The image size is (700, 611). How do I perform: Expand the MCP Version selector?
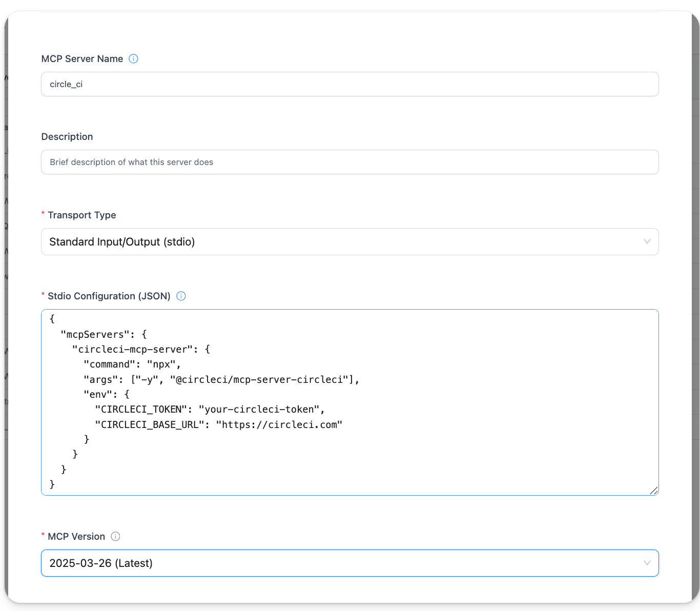(350, 563)
